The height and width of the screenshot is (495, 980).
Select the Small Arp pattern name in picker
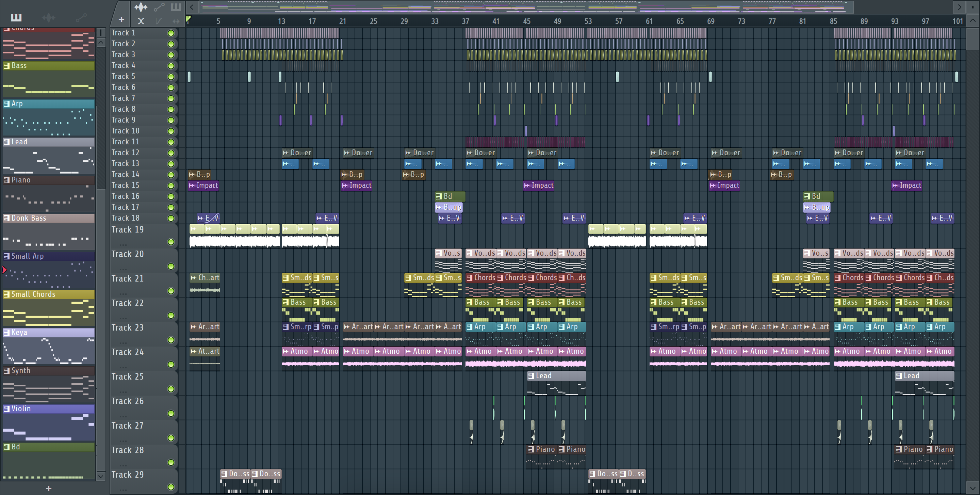27,256
